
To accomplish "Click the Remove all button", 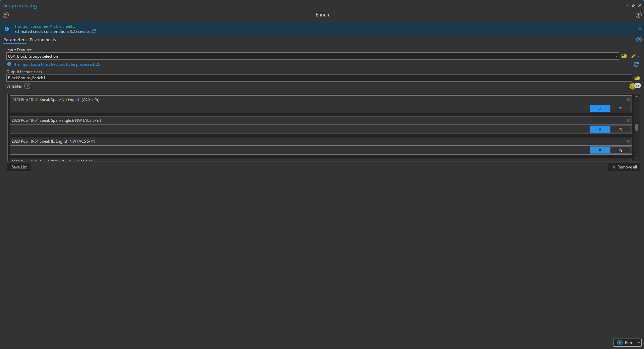I will (624, 167).
